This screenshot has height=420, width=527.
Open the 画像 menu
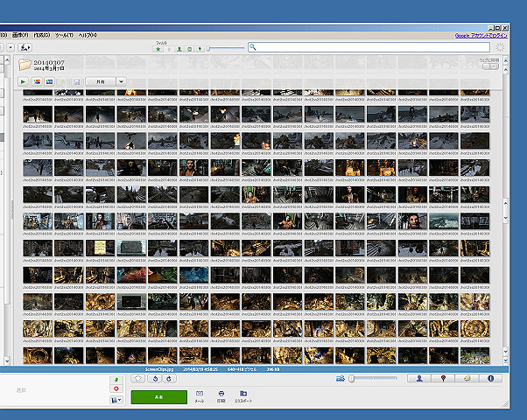click(x=20, y=35)
